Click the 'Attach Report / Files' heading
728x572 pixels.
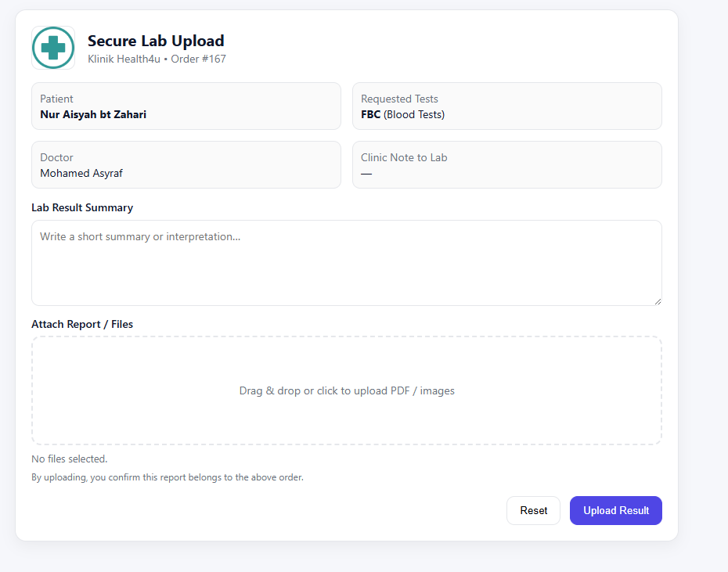[x=81, y=324]
